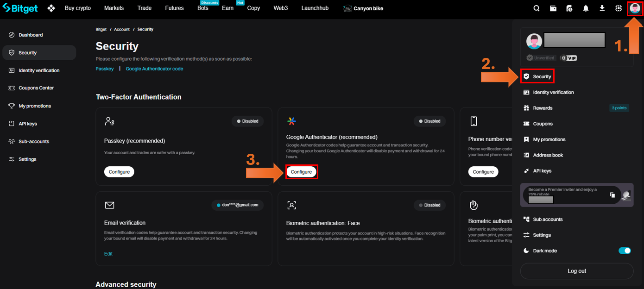Click Account in the breadcrumb trail
The image size is (644, 289).
tap(122, 29)
